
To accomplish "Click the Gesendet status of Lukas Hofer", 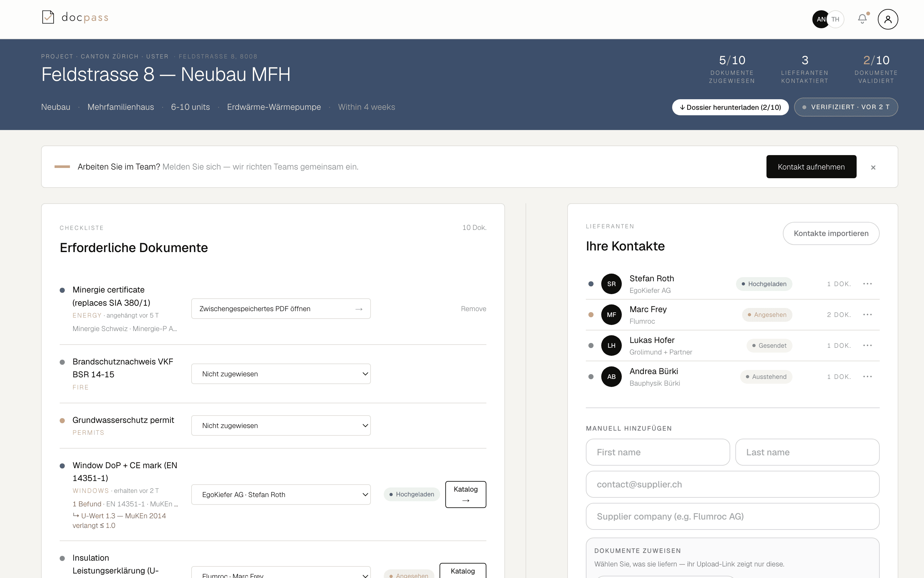I will 769,346.
